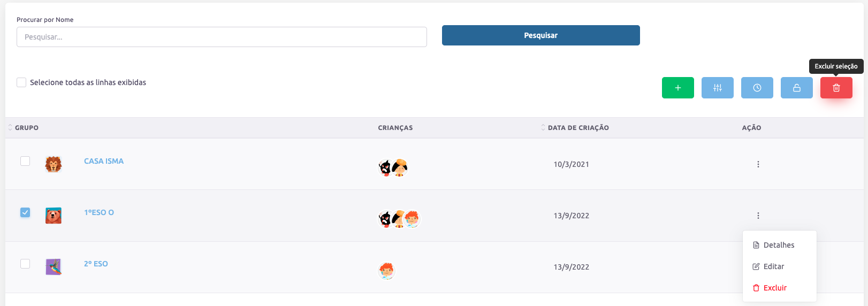The image size is (868, 306).
Task: Click the blue unlock padlock button
Action: tap(796, 88)
